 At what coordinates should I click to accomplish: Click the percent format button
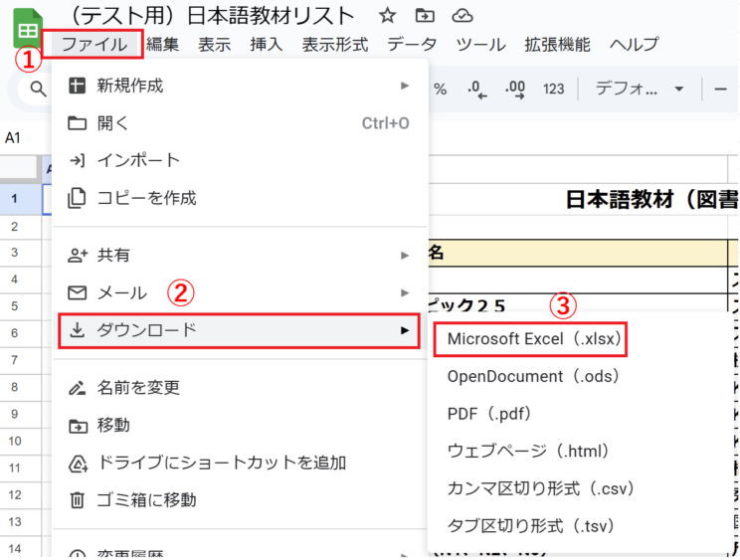[441, 89]
